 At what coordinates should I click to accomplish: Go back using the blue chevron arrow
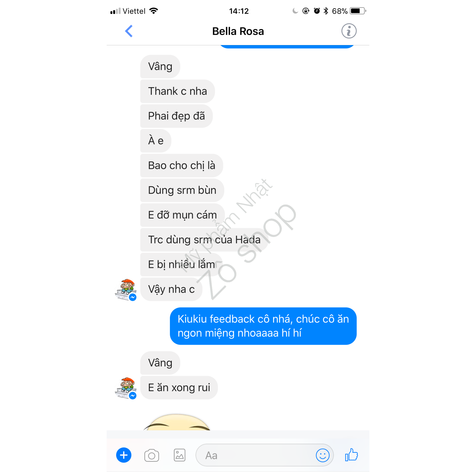(129, 31)
